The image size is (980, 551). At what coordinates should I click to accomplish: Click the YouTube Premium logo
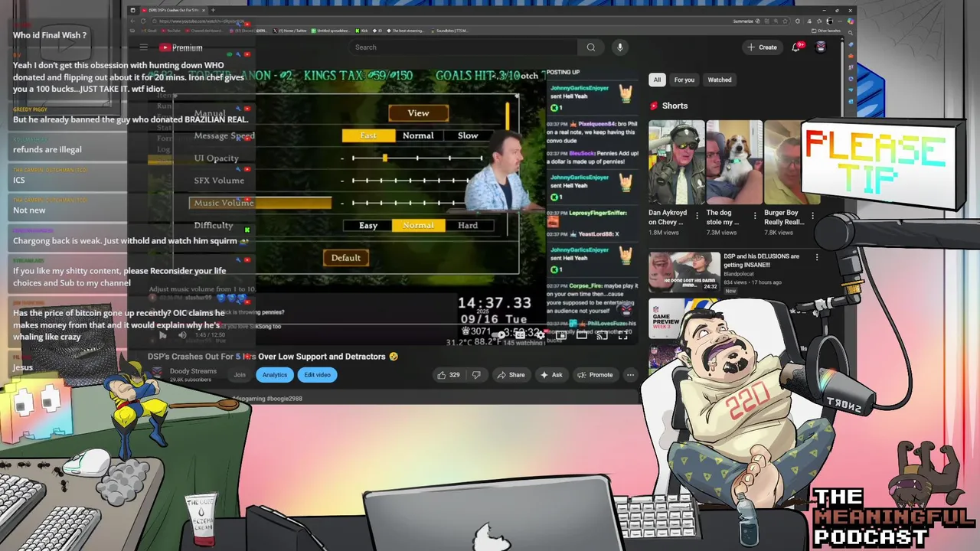pos(181,47)
